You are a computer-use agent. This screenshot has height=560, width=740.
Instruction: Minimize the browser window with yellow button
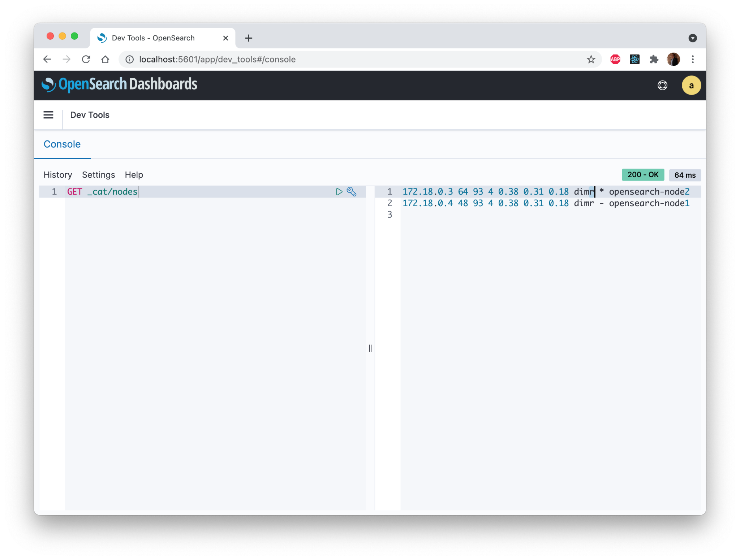[62, 36]
